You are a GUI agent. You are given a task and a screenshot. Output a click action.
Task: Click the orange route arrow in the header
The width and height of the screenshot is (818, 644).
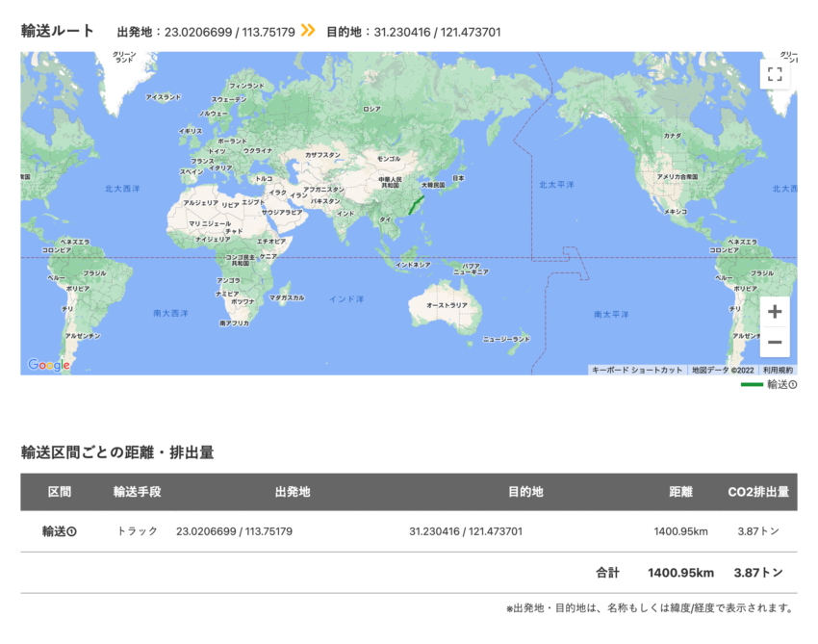(x=308, y=29)
